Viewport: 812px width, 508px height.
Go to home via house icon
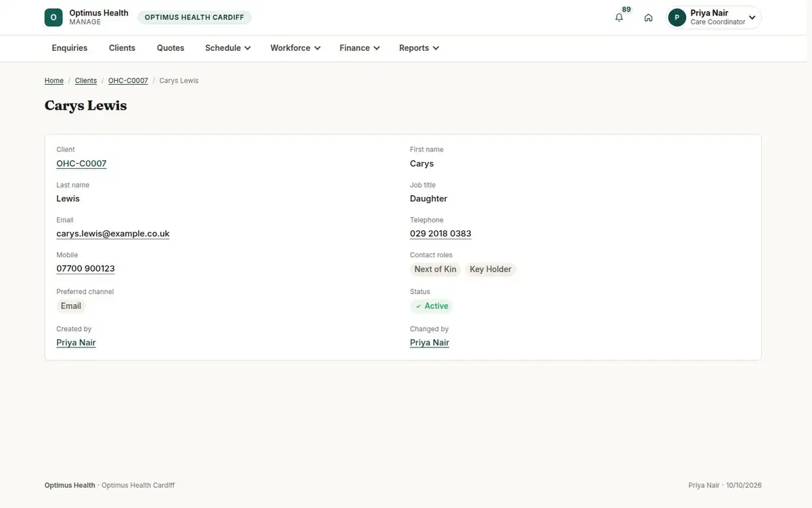click(x=648, y=18)
